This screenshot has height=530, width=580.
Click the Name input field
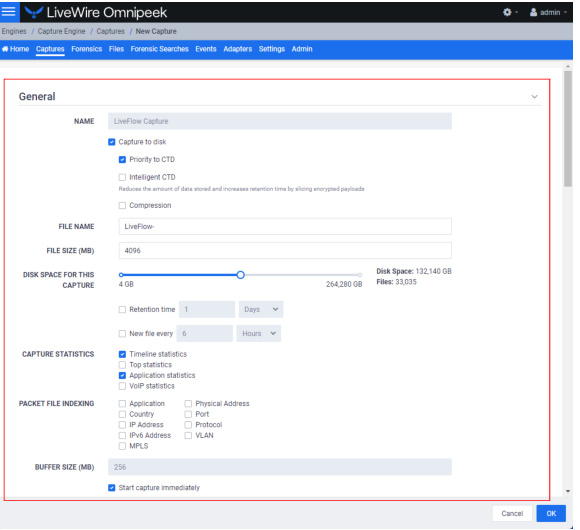(280, 121)
